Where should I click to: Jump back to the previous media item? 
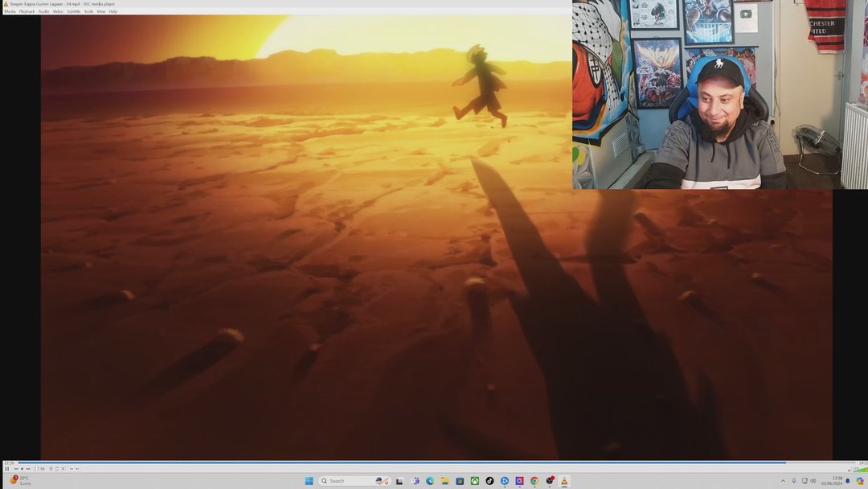(x=16, y=469)
